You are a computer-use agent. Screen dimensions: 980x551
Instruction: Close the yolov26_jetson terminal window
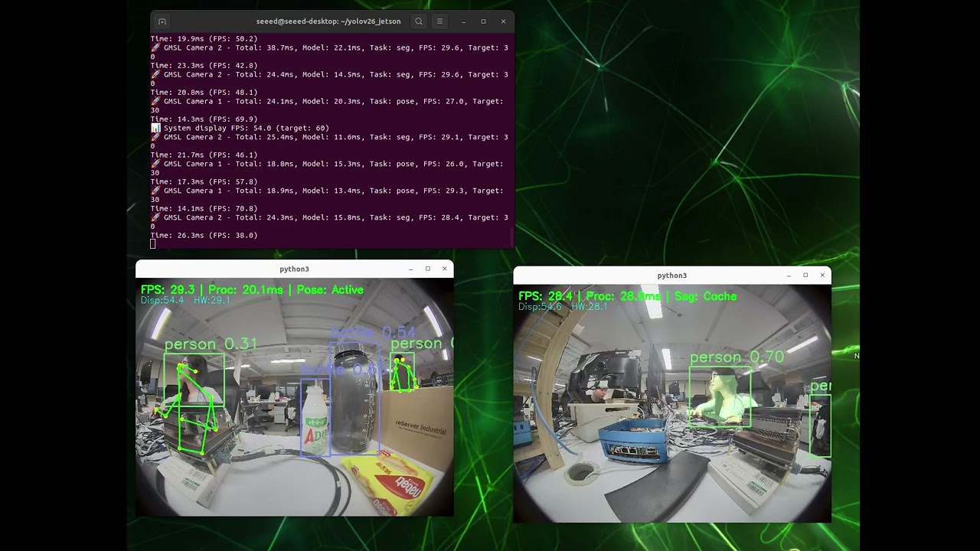tap(503, 21)
